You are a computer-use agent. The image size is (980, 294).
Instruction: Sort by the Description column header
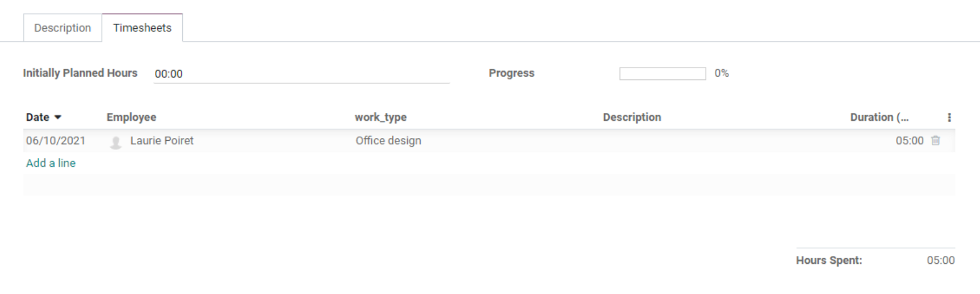[x=632, y=117]
